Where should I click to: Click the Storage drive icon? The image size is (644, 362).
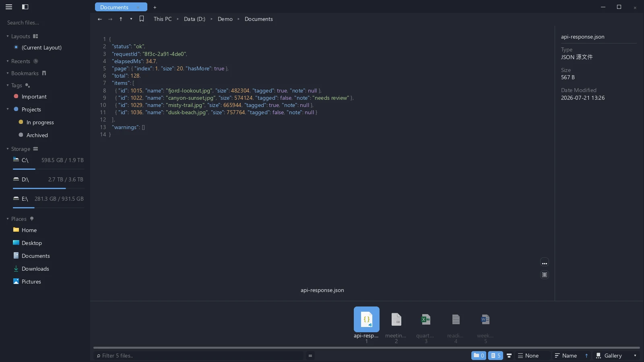tap(35, 149)
